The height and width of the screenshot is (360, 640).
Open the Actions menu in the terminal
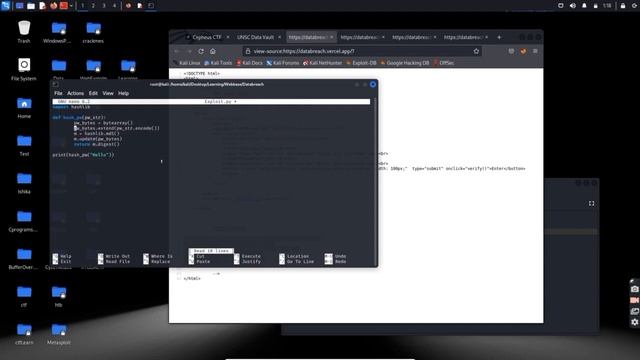click(75, 93)
